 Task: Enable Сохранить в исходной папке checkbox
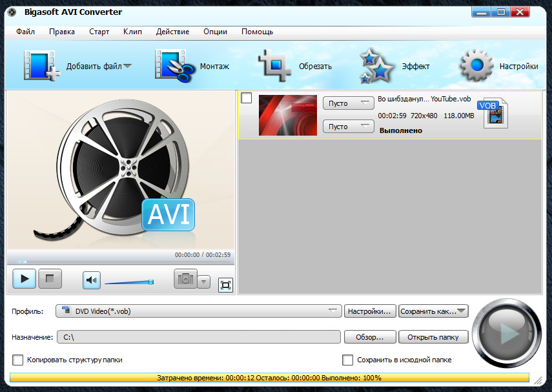(347, 360)
